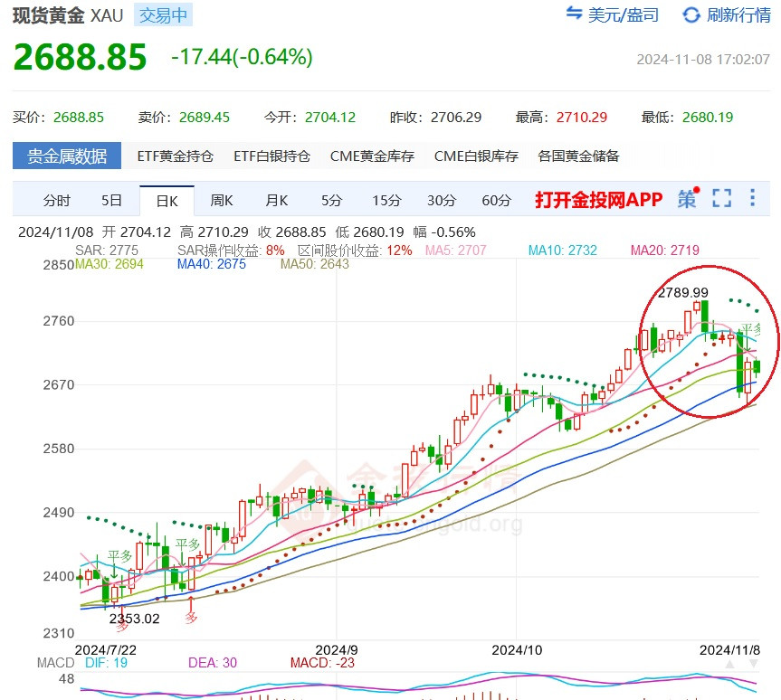Enter fullscreen chart view
This screenshot has height=700, width=781.
point(721,199)
